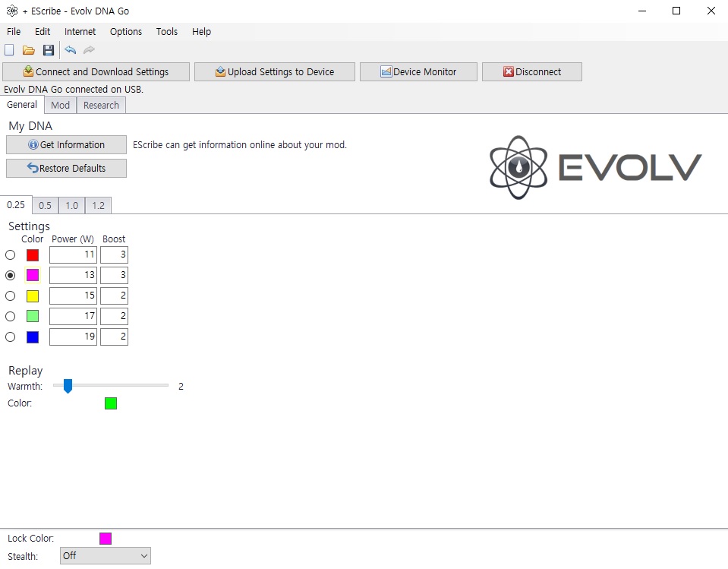Click the EScribe app icon in title bar

pos(12,11)
